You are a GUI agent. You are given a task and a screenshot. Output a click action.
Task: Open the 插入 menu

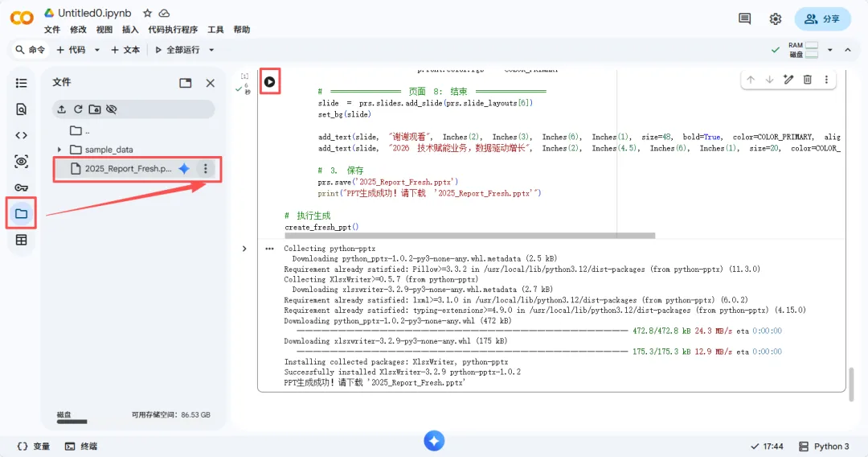[130, 30]
